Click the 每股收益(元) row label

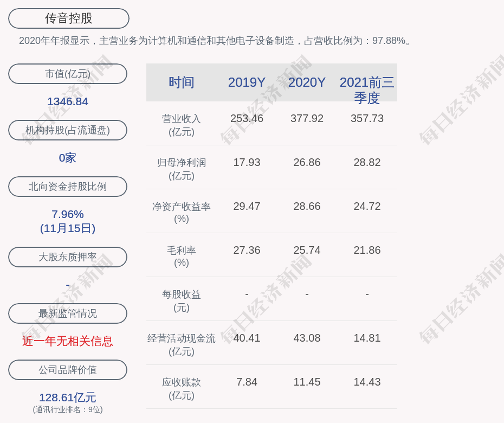[x=182, y=301]
